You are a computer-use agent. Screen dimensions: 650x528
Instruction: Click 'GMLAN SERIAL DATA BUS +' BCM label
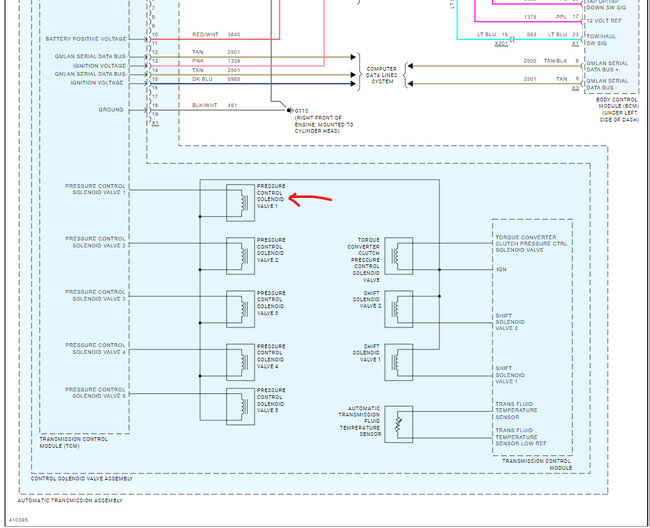[x=606, y=66]
